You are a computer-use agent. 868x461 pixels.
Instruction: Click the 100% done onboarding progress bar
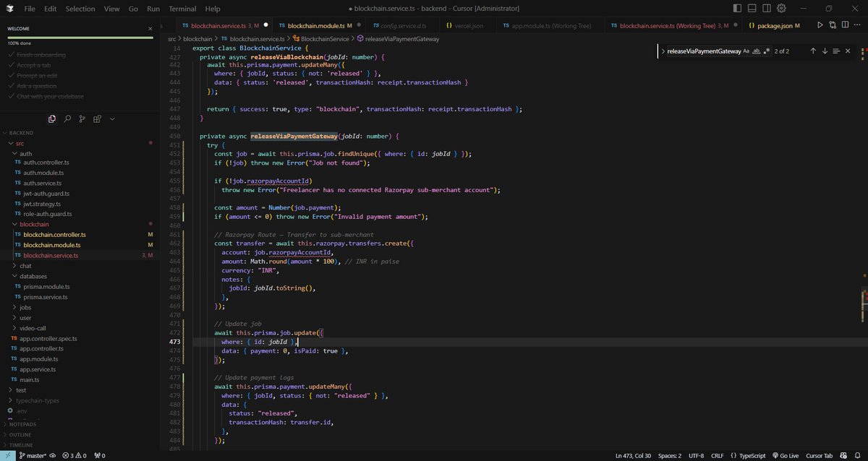click(80, 38)
